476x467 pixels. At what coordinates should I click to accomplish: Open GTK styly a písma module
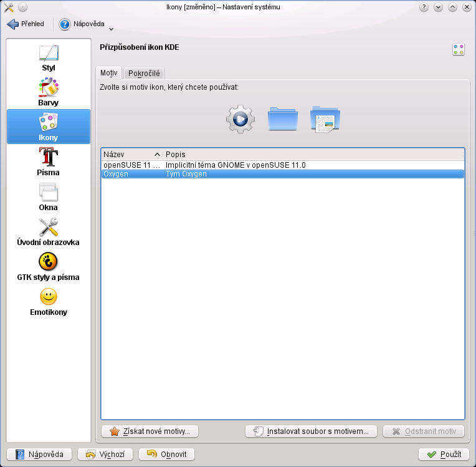[x=48, y=267]
